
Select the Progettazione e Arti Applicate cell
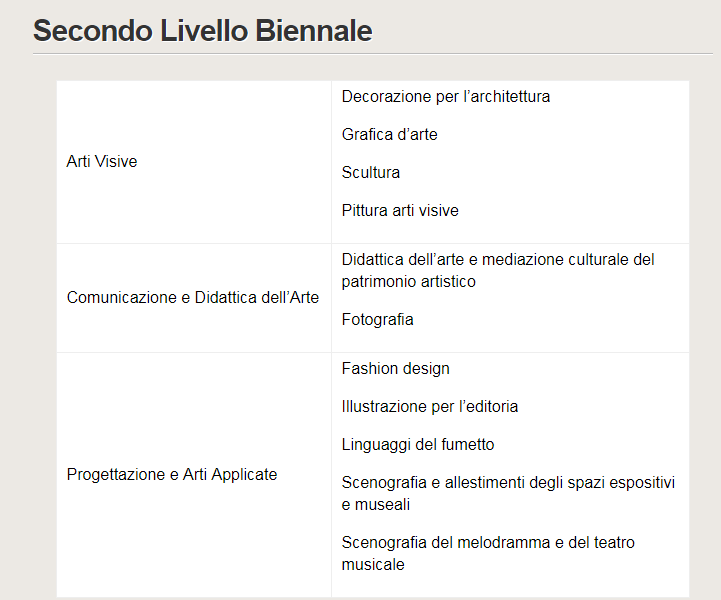172,474
